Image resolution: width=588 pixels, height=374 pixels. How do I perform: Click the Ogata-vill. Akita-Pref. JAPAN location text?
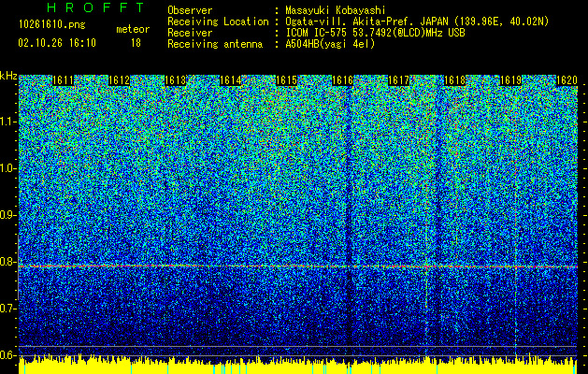point(417,22)
